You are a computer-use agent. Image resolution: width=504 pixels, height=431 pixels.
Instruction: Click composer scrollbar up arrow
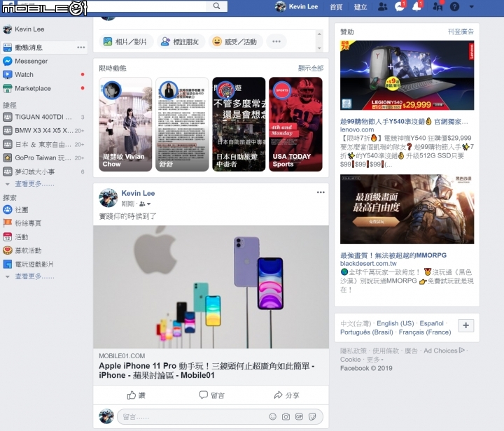(x=319, y=34)
